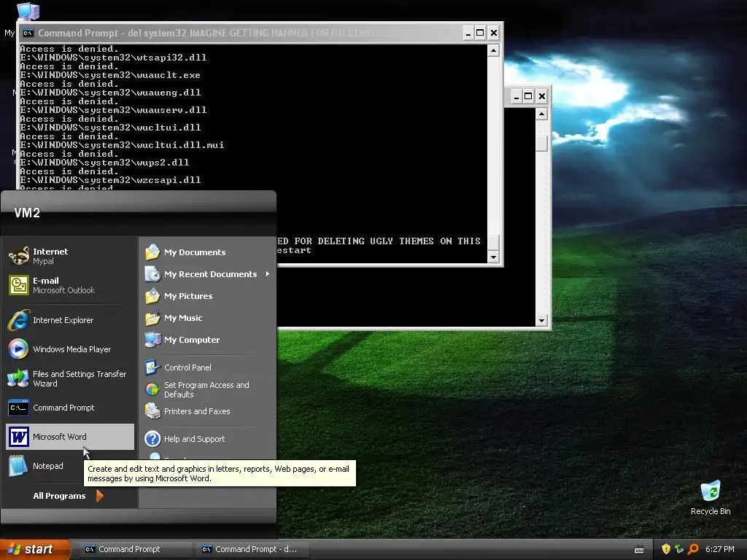Open the My Pictures folder icon
The width and height of the screenshot is (747, 560).
152,296
